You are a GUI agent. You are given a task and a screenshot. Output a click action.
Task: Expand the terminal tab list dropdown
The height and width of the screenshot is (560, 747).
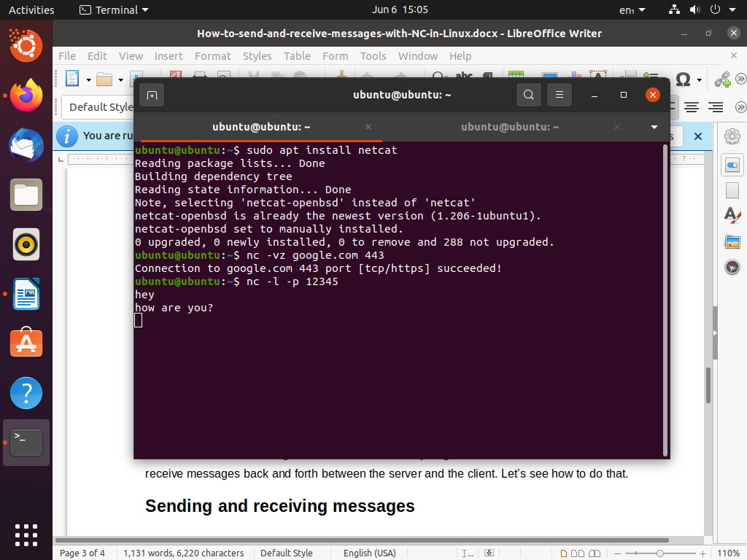click(x=654, y=127)
